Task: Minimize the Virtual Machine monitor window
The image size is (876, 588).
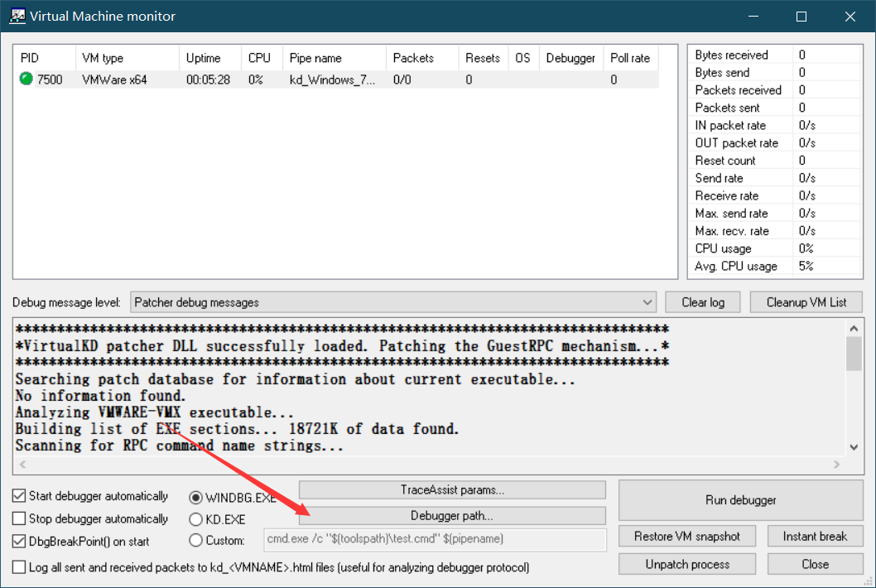Action: 753,17
